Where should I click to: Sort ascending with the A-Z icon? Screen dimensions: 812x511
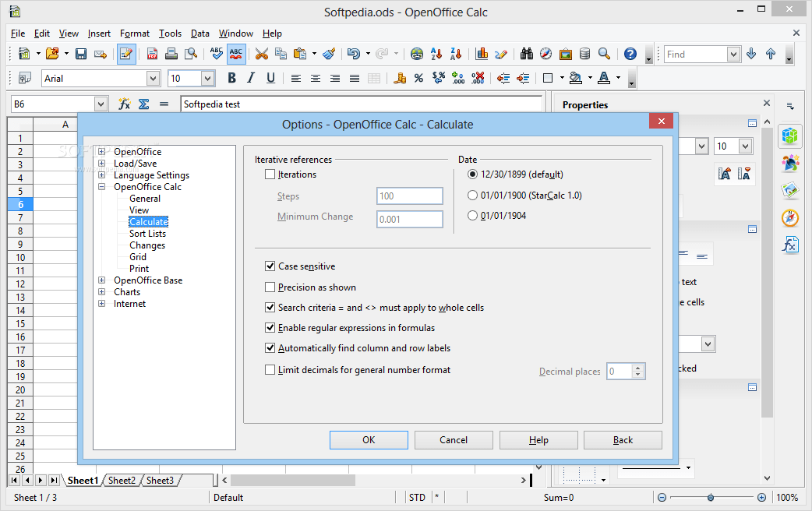pos(436,54)
